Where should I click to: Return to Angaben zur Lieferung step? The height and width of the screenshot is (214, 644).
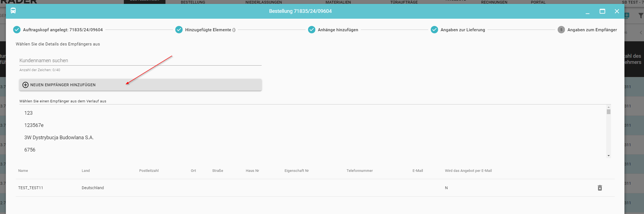coord(462,30)
